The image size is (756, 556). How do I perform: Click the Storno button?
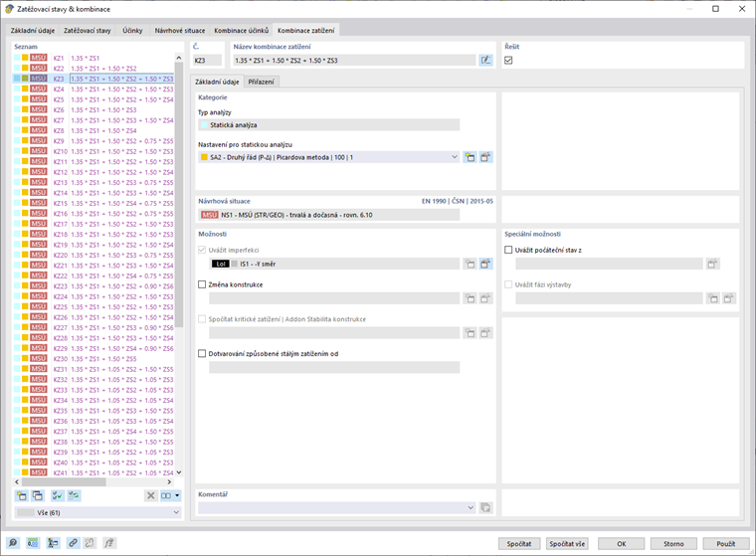tap(673, 544)
